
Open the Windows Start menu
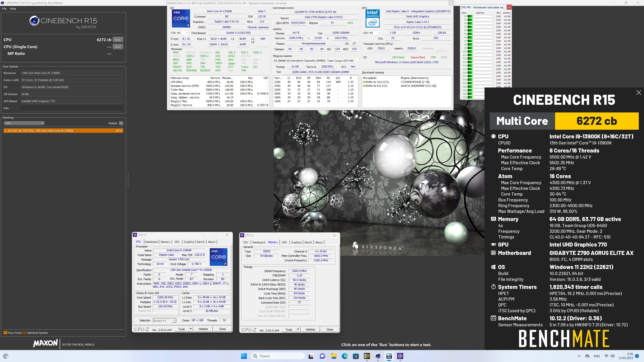click(244, 356)
